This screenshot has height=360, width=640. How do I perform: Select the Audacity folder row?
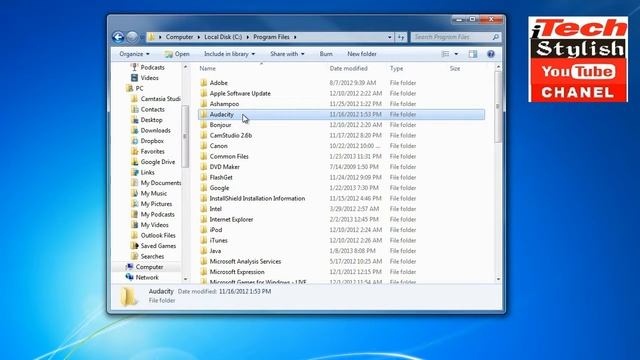pos(341,115)
